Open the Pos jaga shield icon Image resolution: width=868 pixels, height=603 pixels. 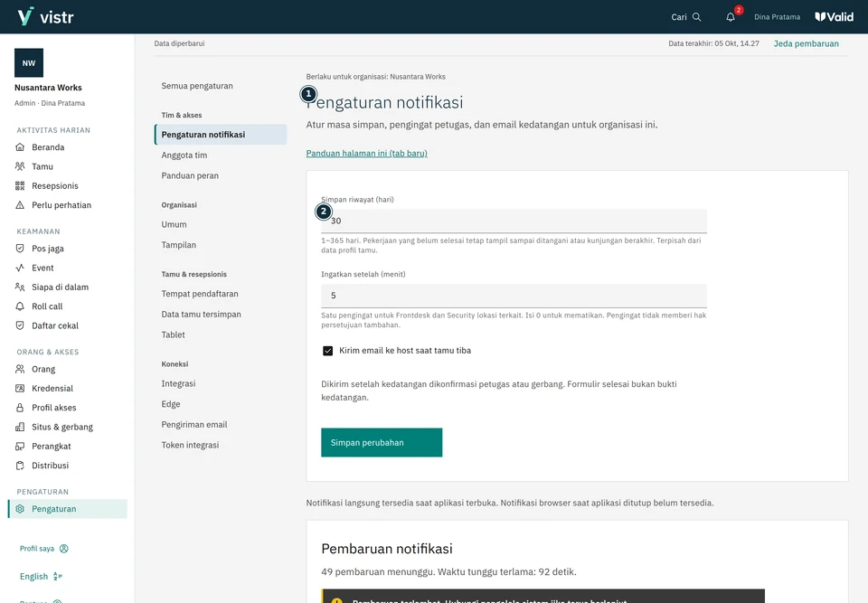(x=20, y=249)
